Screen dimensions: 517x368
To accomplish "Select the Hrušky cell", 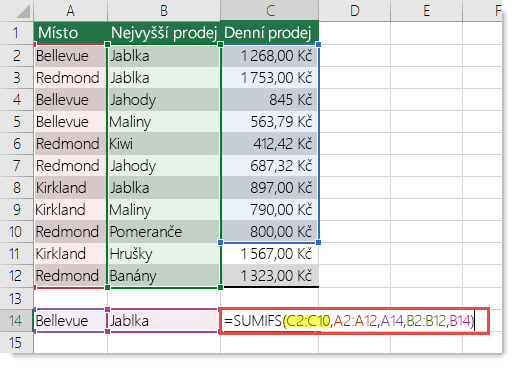I will point(164,254).
